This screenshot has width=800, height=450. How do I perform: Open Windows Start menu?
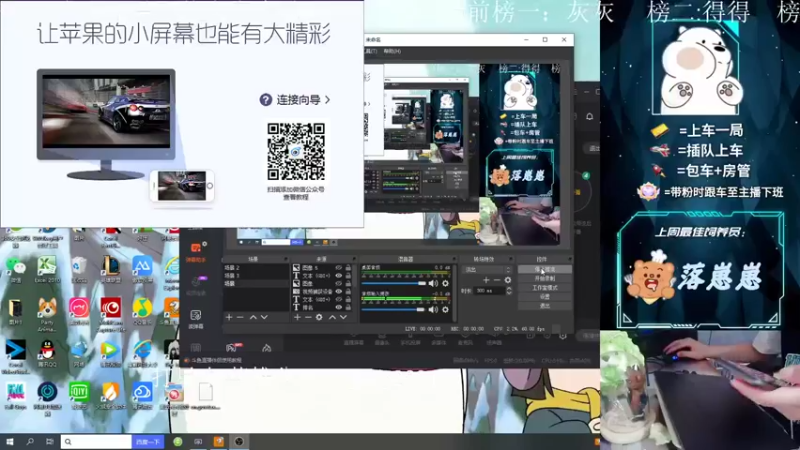[x=10, y=441]
